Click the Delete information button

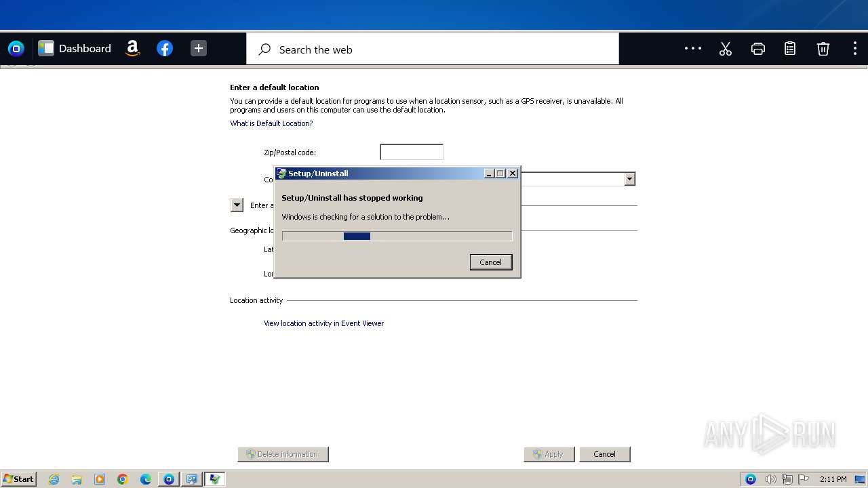tap(283, 454)
